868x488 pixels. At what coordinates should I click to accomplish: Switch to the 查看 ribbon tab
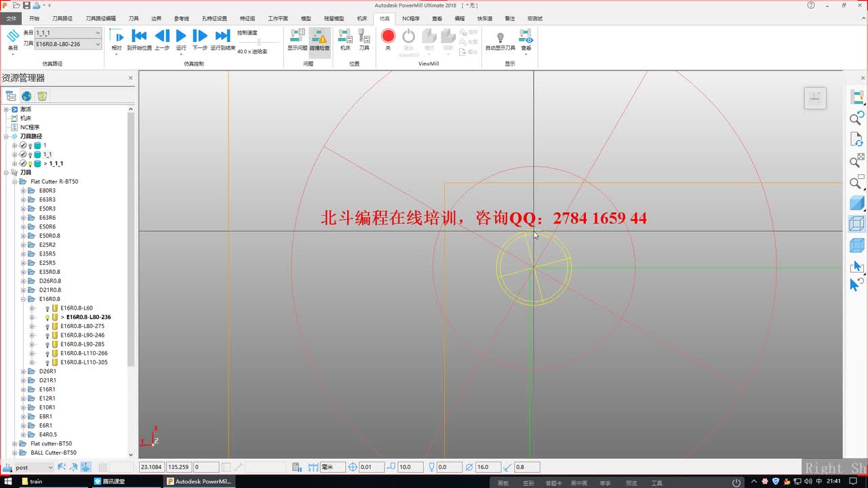tap(437, 18)
